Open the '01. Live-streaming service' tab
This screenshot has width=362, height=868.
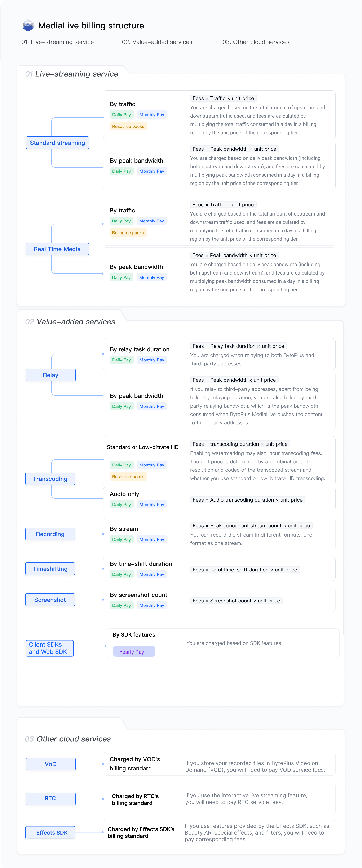click(x=57, y=42)
